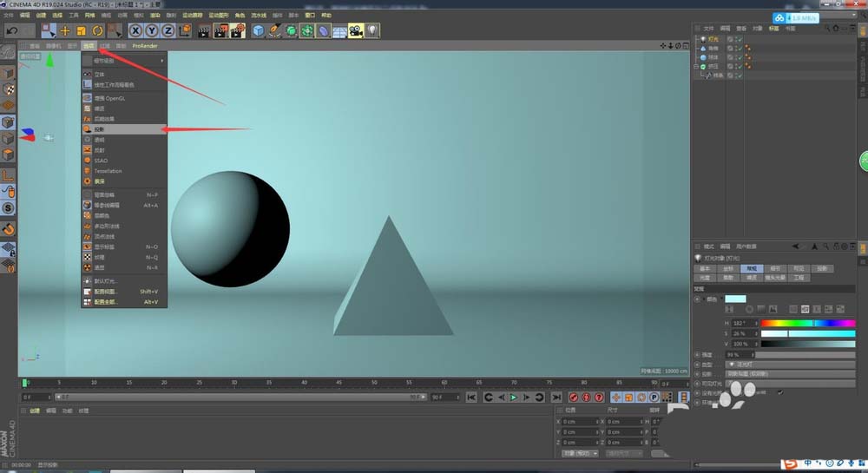This screenshot has height=473, width=868.
Task: Click the Floor environment icon
Action: tap(339, 31)
